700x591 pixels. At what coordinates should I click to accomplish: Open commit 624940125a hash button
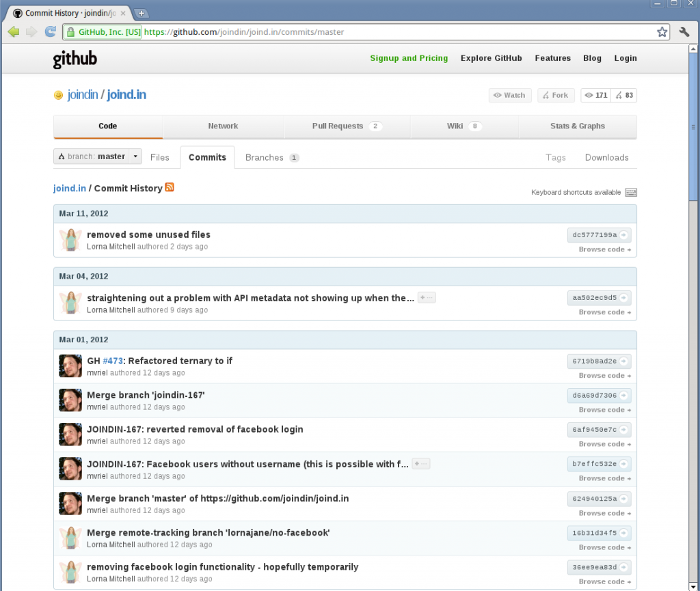[x=599, y=499]
